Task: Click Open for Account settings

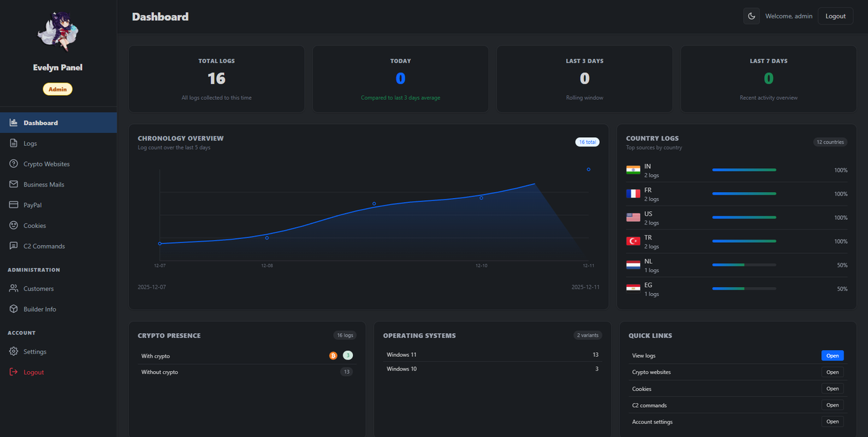Action: (832, 421)
